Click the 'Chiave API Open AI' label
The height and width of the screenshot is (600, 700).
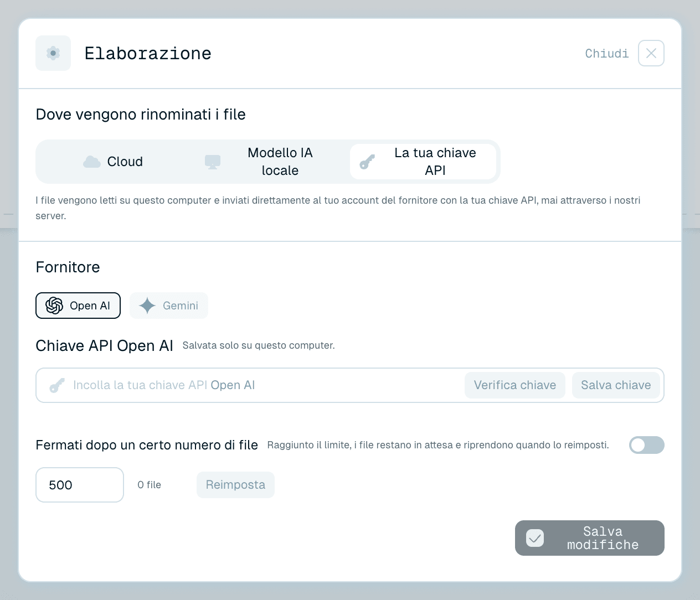(x=105, y=346)
